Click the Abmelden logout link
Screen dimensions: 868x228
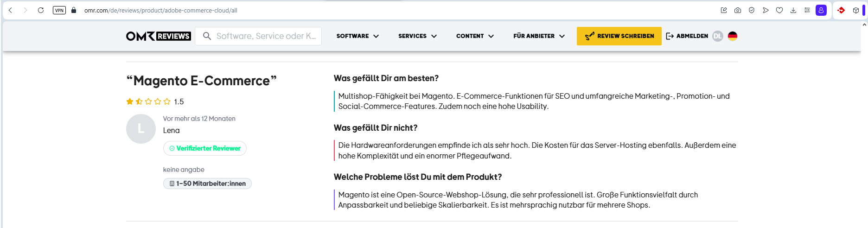(x=687, y=36)
